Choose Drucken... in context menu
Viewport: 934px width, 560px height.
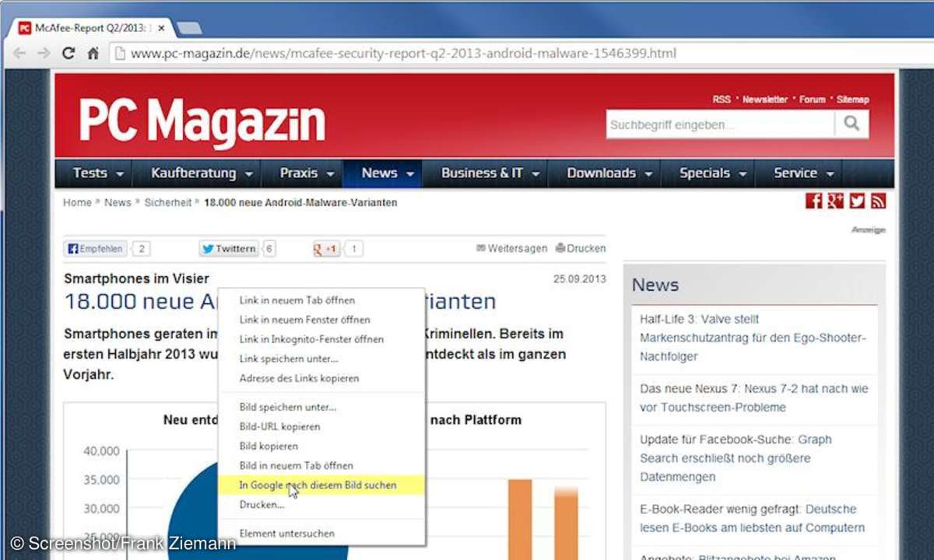(x=321, y=504)
